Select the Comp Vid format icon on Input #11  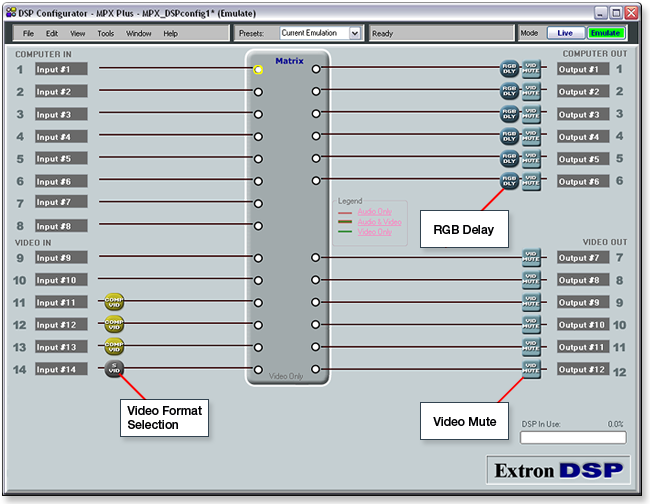coord(113,302)
